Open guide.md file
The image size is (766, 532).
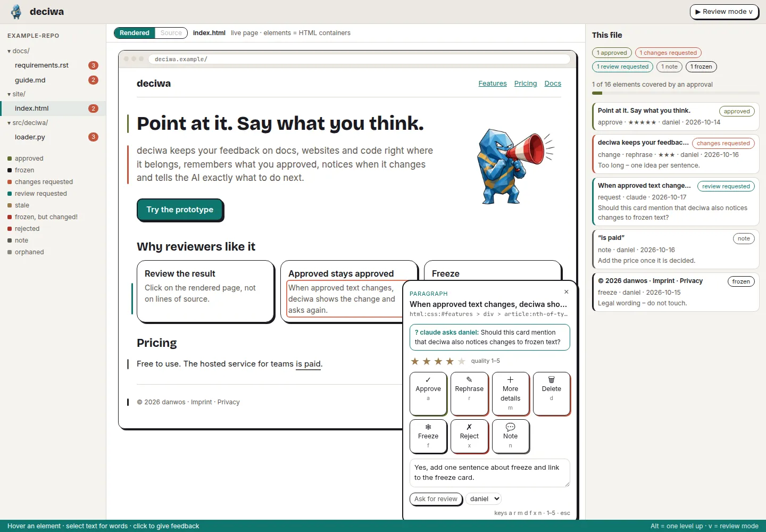(53, 80)
